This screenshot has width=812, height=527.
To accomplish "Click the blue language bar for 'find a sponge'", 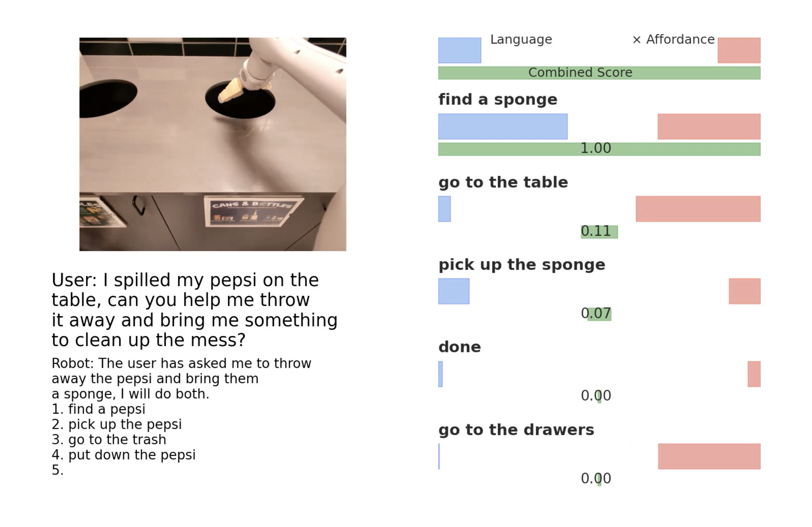I will click(x=503, y=127).
